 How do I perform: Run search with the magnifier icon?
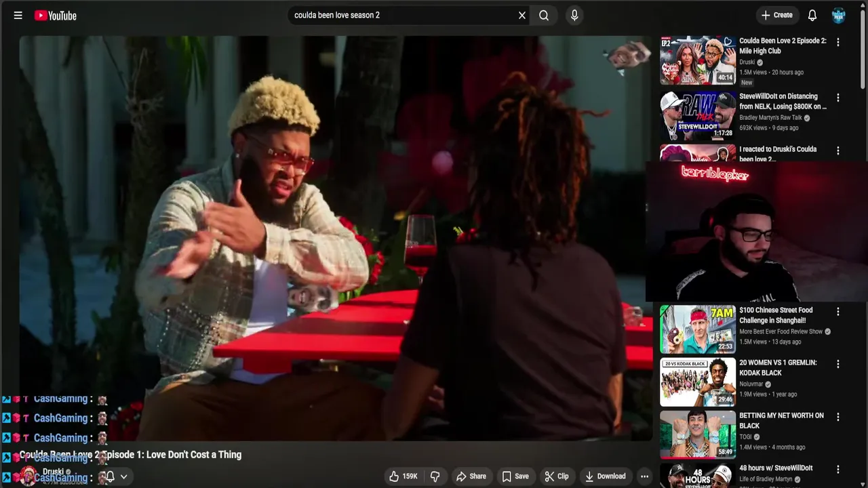click(x=544, y=16)
